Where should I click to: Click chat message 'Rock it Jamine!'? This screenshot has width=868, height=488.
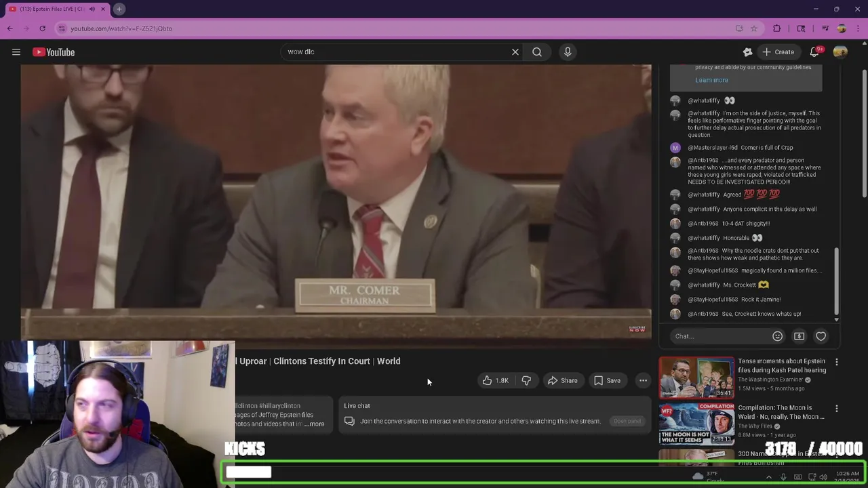click(761, 299)
